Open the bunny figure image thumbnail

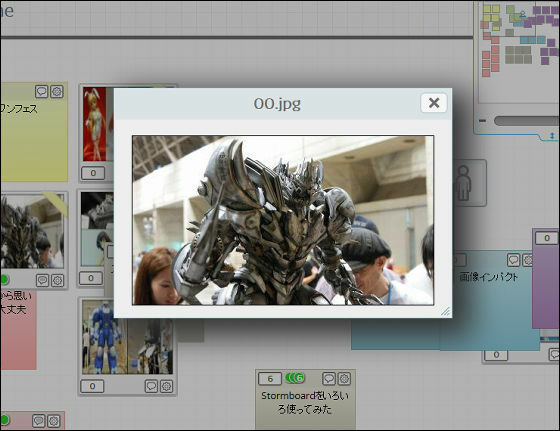click(98, 124)
